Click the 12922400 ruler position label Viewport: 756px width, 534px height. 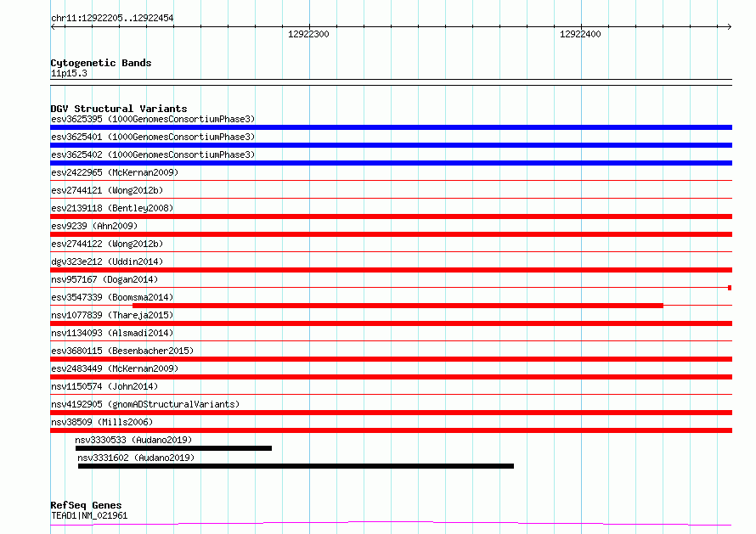point(580,34)
